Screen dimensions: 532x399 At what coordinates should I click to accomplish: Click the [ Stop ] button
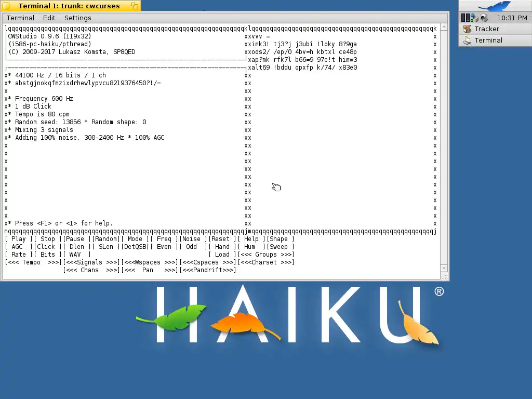[48, 239]
